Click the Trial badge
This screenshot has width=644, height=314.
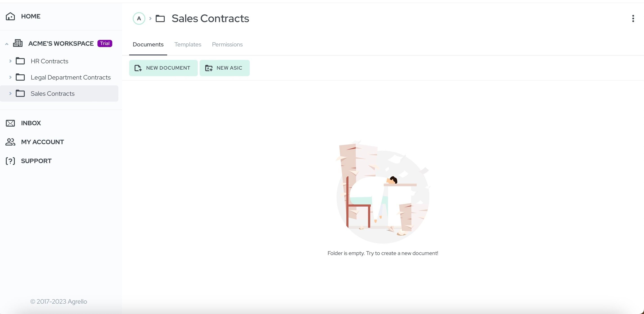click(105, 43)
